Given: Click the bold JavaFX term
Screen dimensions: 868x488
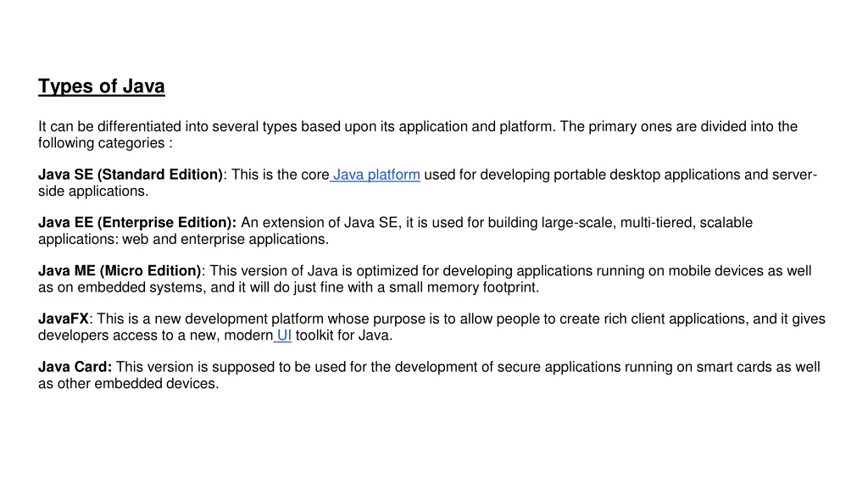Looking at the screenshot, I should [x=64, y=319].
